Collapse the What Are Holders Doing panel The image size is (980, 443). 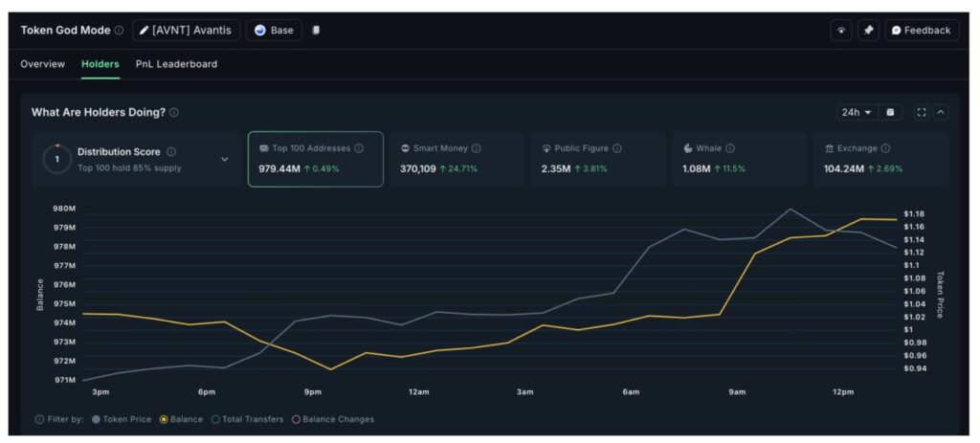[941, 112]
